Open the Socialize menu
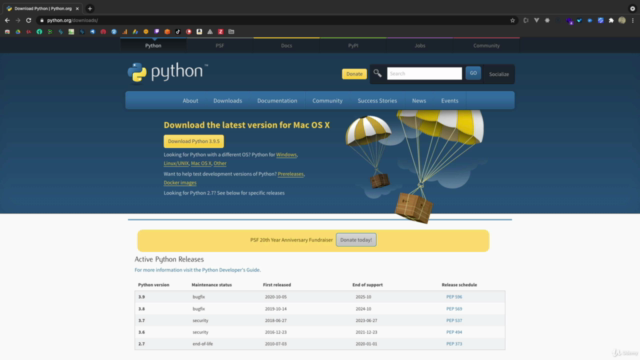Screen dimensions: 640x360 499,74
